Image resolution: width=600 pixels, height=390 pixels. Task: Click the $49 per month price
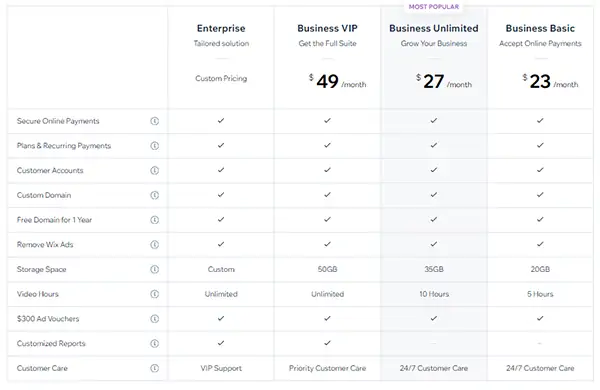338,81
